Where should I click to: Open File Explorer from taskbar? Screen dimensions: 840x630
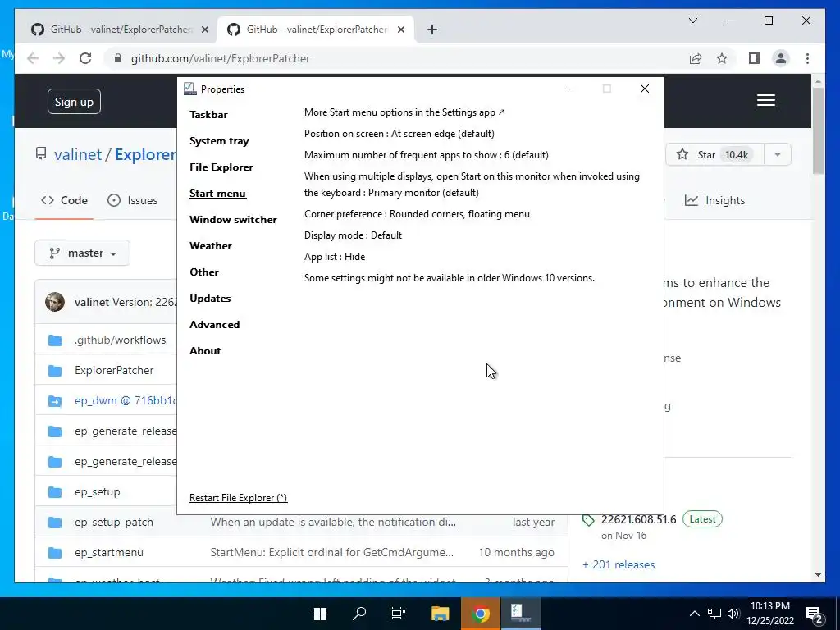pos(440,614)
